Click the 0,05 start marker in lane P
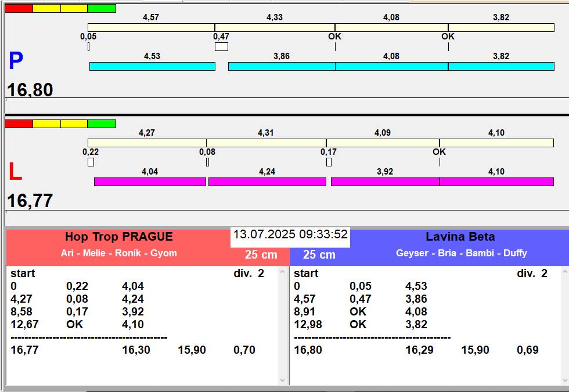The height and width of the screenshot is (392, 569). [x=88, y=47]
